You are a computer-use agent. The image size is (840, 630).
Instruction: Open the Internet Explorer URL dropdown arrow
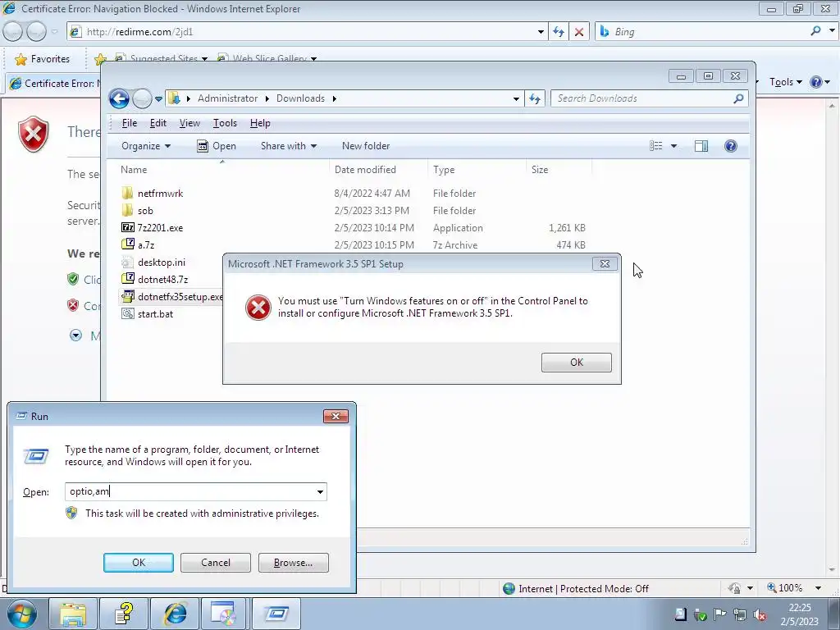(541, 32)
